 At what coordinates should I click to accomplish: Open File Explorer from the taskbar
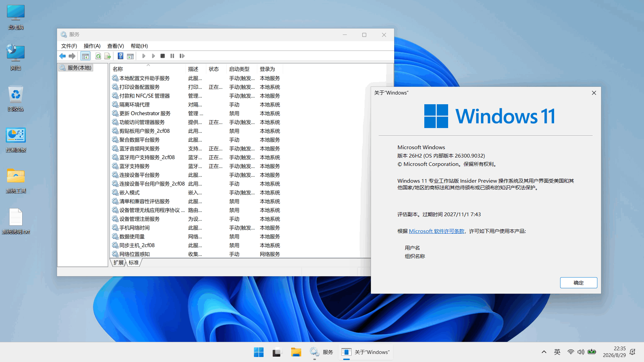pos(296,352)
